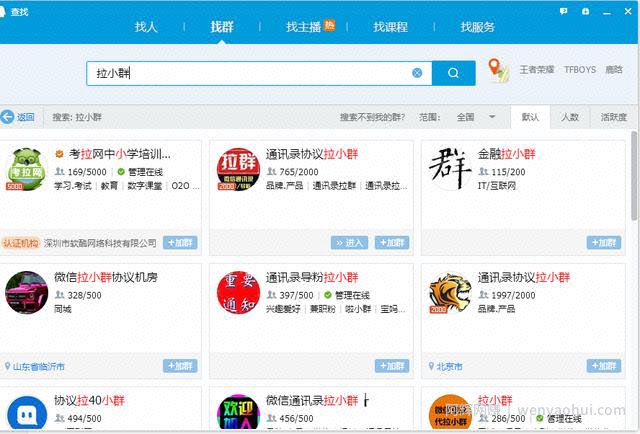Click the 数字课堂 tag

145,186
